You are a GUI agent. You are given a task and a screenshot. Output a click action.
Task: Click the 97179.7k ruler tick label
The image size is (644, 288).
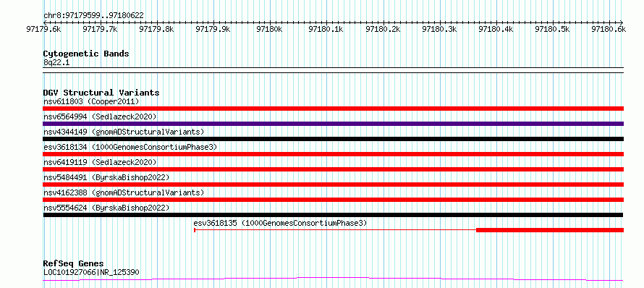[100, 29]
